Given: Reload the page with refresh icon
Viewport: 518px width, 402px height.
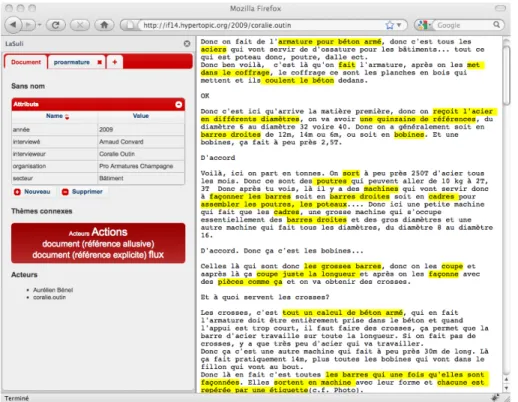Looking at the screenshot, I should click(x=56, y=25).
